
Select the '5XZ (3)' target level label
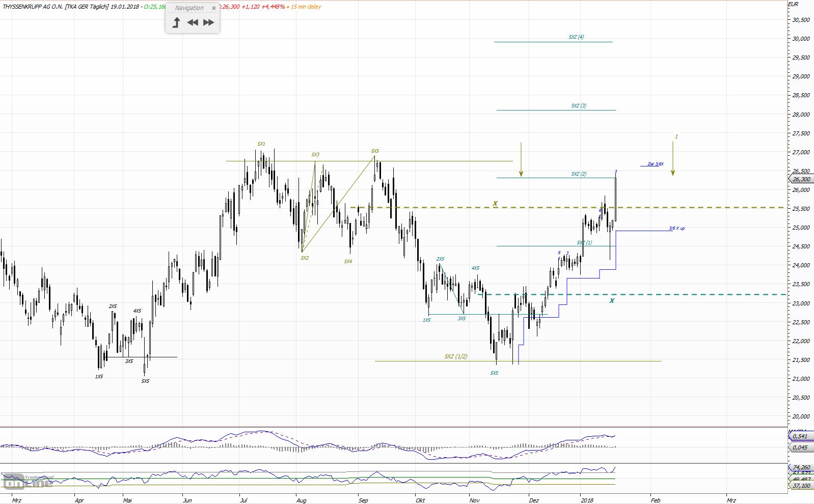tap(579, 106)
